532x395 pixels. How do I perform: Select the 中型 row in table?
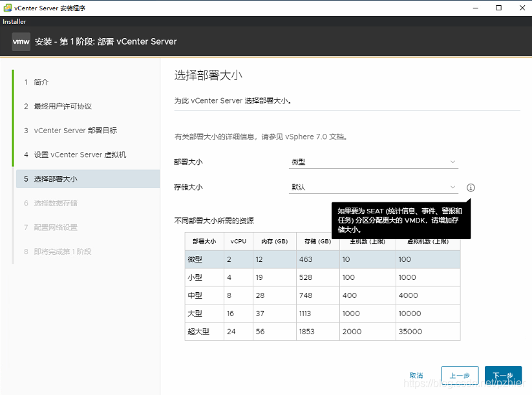(323, 295)
